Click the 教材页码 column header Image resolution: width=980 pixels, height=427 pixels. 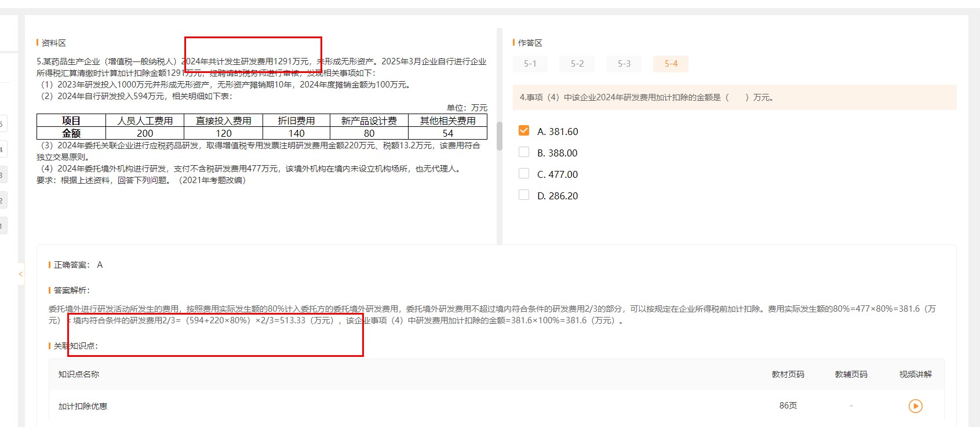[x=788, y=374]
